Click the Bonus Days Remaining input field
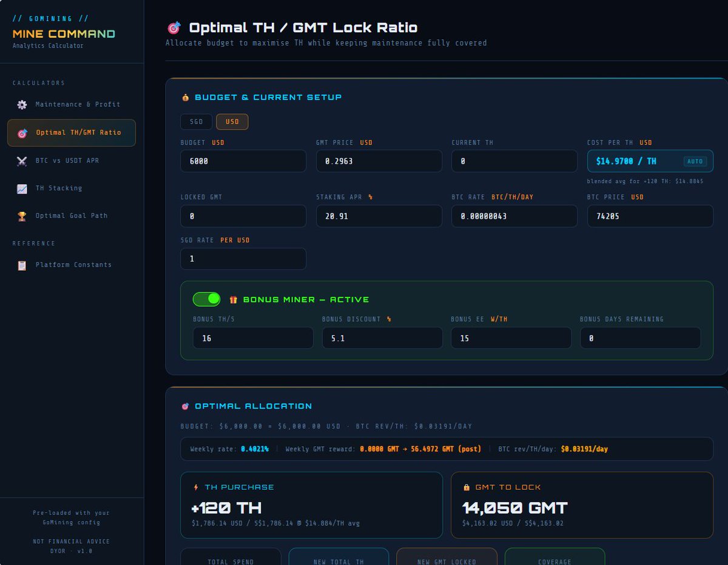 click(640, 338)
